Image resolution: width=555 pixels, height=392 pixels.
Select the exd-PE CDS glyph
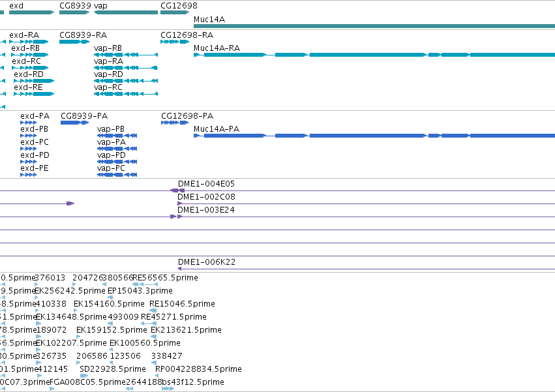pos(28,175)
